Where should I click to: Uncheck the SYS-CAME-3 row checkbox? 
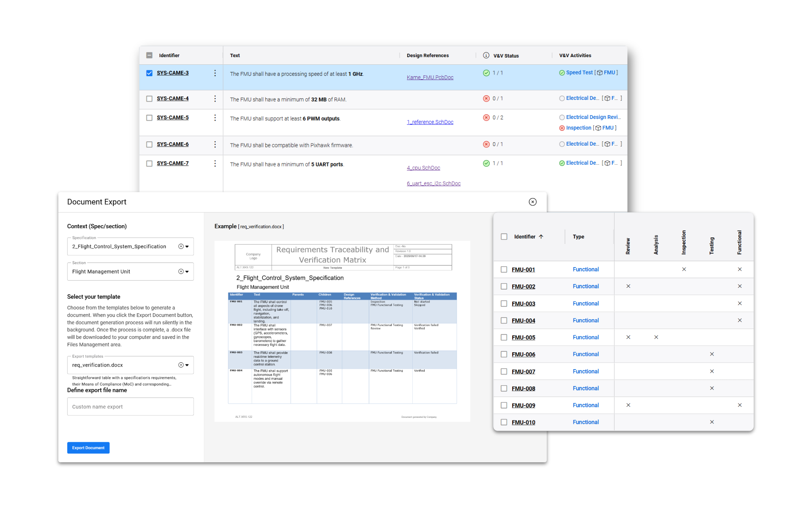click(149, 73)
